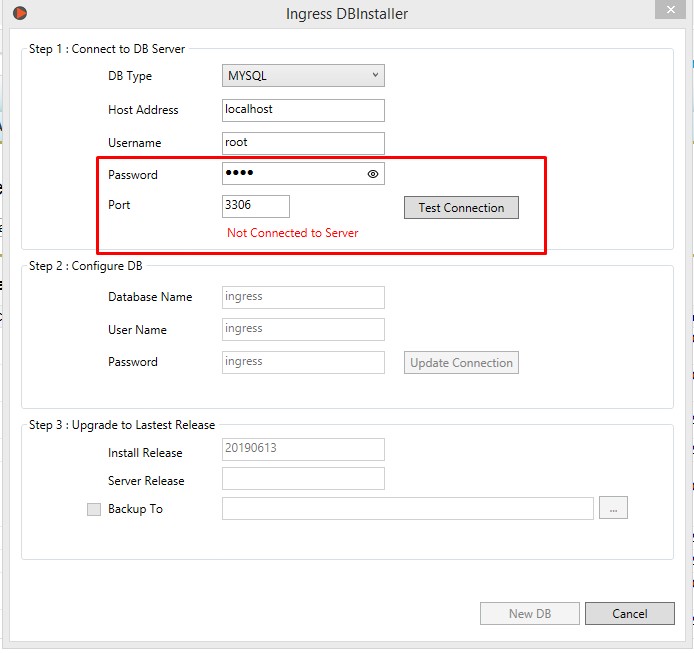This screenshot has width=694, height=653.
Task: Click the Cancel button
Action: tap(630, 614)
